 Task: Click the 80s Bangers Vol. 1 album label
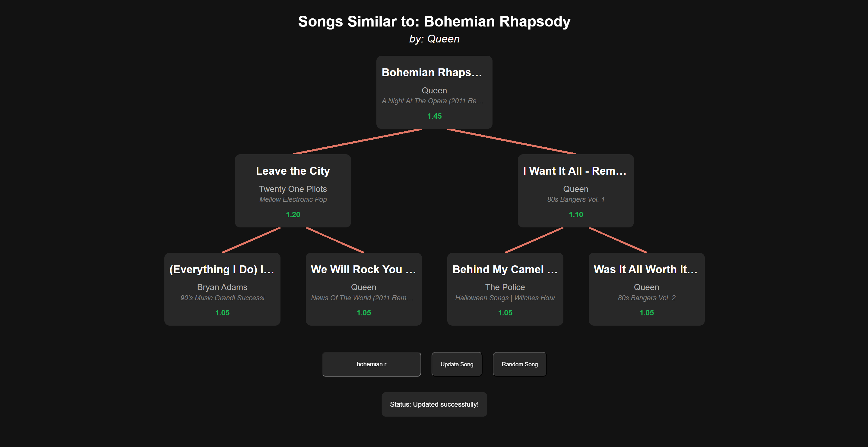point(575,199)
